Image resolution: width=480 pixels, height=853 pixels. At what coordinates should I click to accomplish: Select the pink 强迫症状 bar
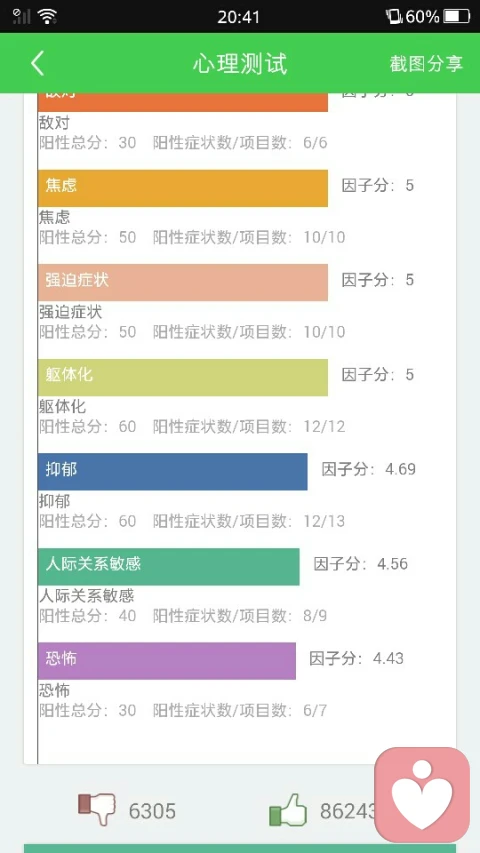coord(183,282)
